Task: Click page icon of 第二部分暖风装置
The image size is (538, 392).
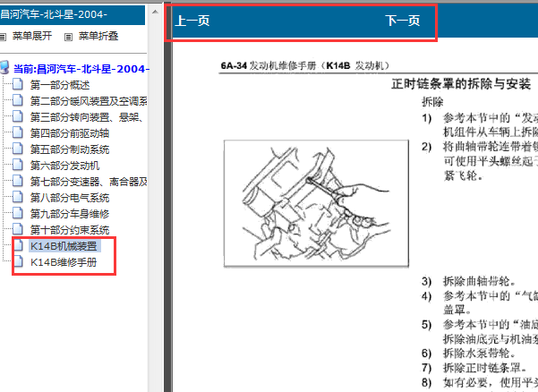Action: (x=18, y=100)
